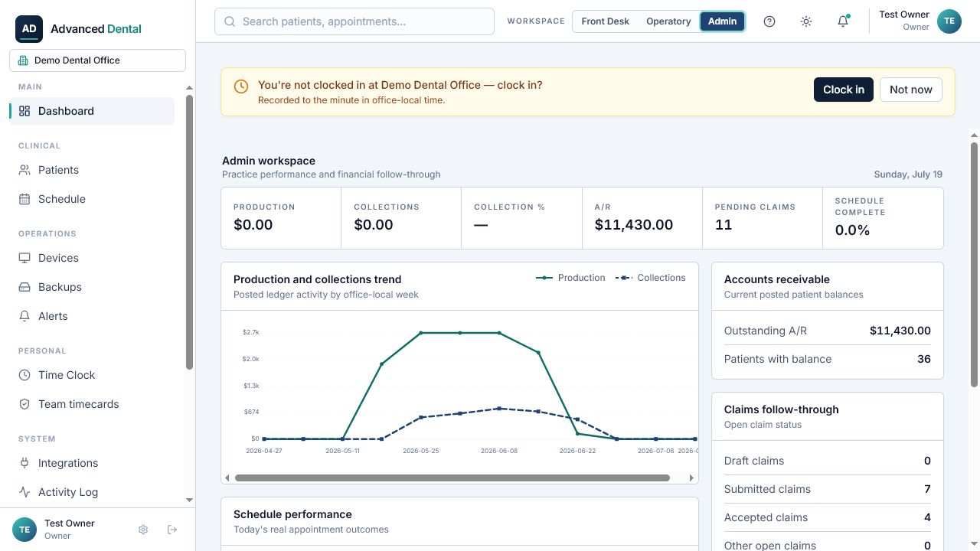Viewport: 980px width, 551px height.
Task: Click the Schedule performance heading
Action: click(x=292, y=514)
